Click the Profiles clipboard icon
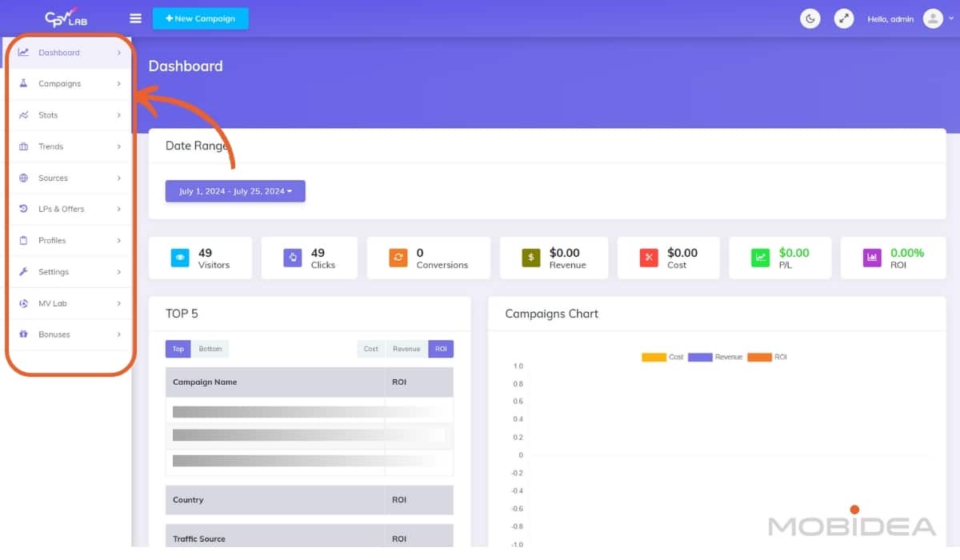This screenshot has height=560, width=960. coord(23,240)
